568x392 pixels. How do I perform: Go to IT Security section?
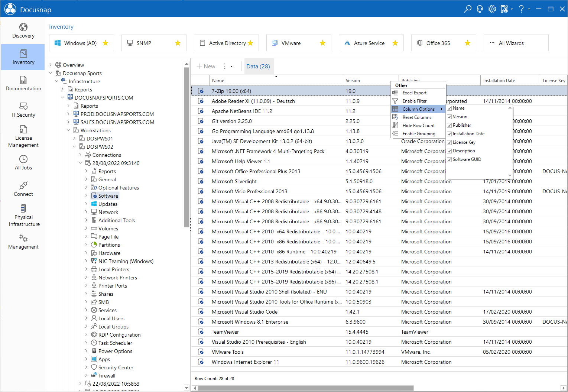pyautogui.click(x=23, y=110)
